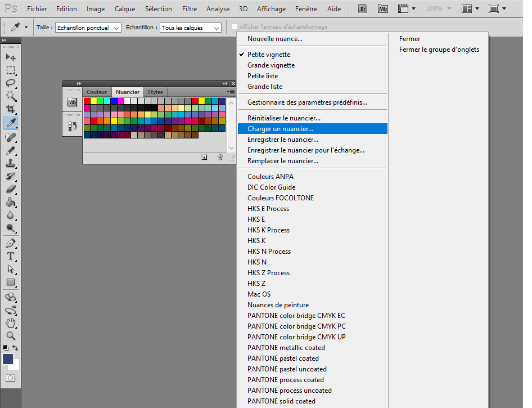Viewport: 532px width, 408px height.
Task: Open the Mini Bridge panel icon in the dock
Action: point(72,102)
